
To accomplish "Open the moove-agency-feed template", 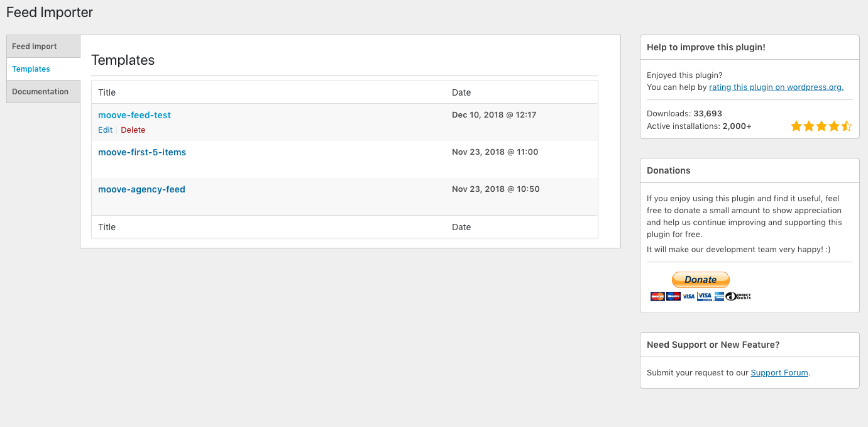I will (x=141, y=189).
